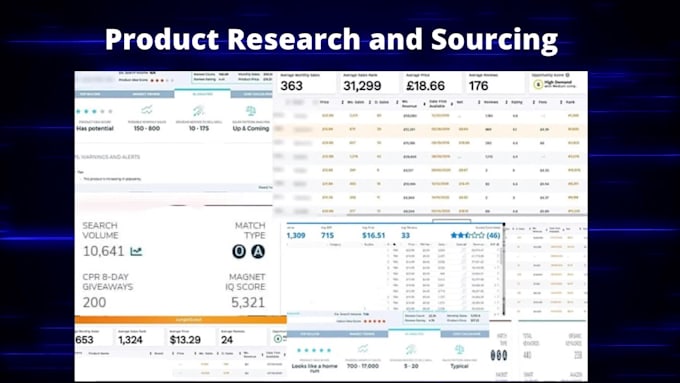The height and width of the screenshot is (383, 680).
Task: Click the reviews icon above '5 - 20'
Action: [410, 349]
